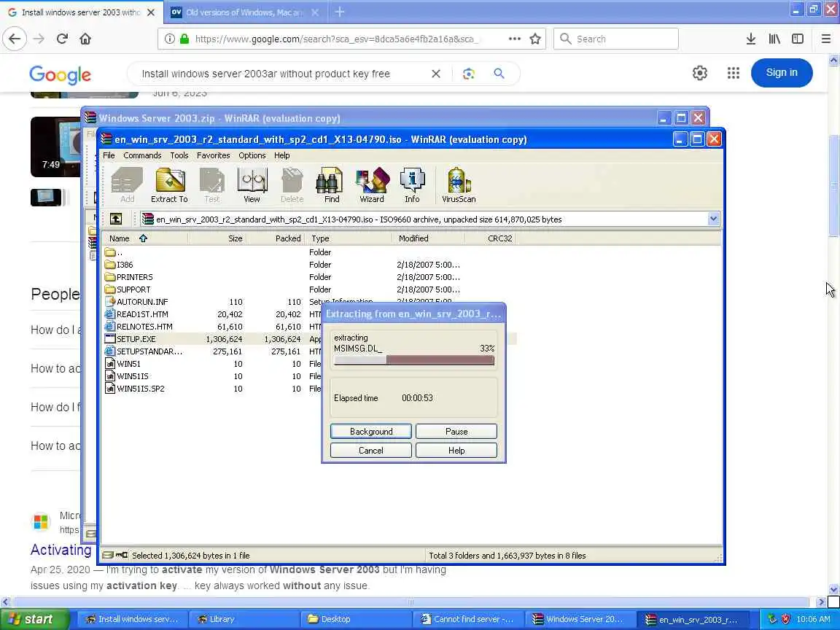
Task: Open the Google apps grid
Action: pyautogui.click(x=734, y=73)
